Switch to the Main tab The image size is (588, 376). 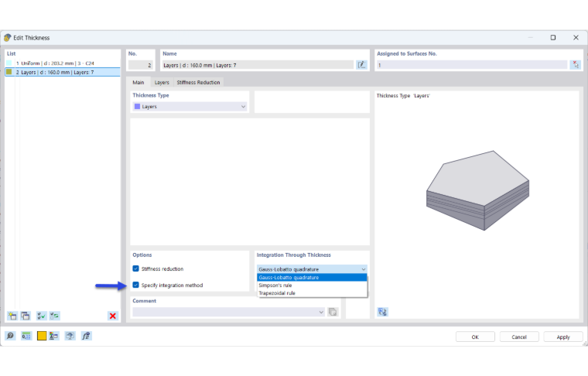(138, 82)
